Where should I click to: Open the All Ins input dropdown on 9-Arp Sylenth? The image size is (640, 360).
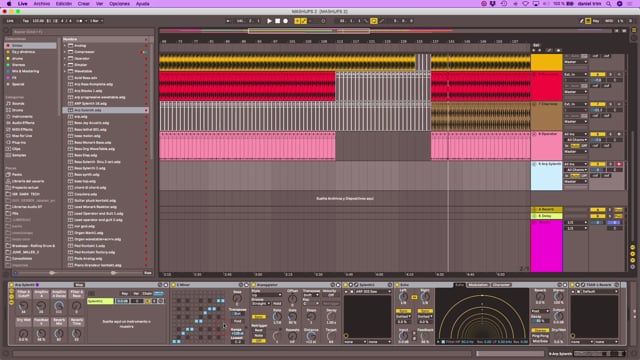tap(576, 164)
